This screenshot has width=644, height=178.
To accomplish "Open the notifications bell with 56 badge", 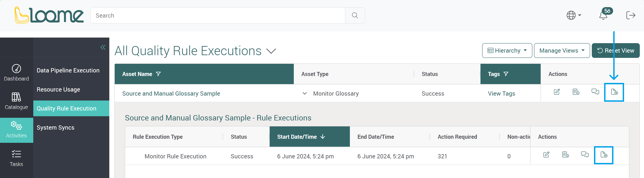I will [x=603, y=16].
